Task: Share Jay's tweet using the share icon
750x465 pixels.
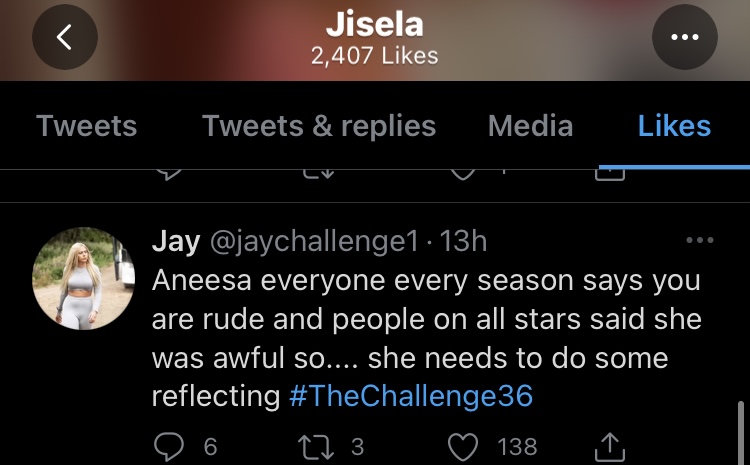Action: point(609,446)
